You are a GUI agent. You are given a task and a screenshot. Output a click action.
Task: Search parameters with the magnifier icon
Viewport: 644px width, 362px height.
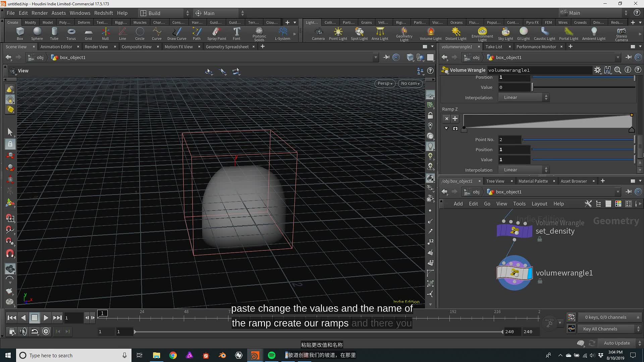coord(618,70)
